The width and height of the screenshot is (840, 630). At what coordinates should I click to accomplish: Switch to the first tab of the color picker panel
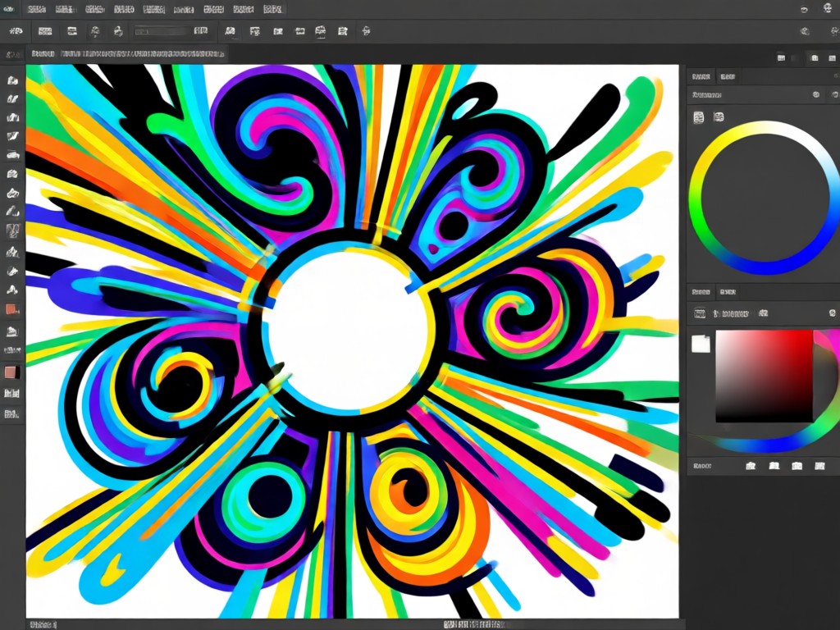701,292
